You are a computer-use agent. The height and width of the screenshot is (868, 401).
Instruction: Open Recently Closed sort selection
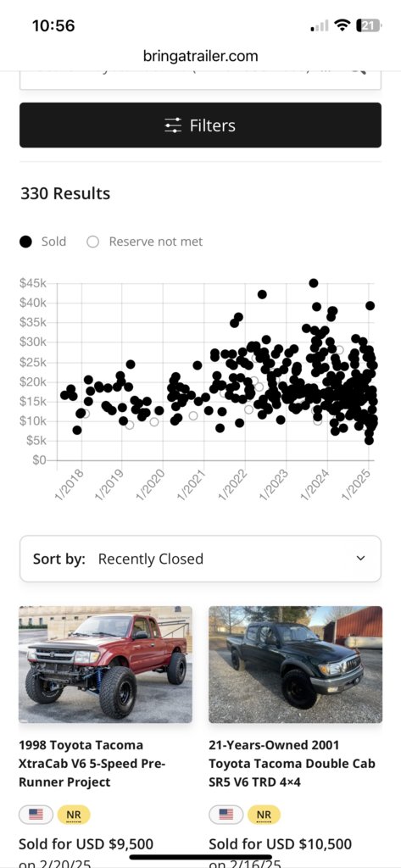pyautogui.click(x=151, y=559)
